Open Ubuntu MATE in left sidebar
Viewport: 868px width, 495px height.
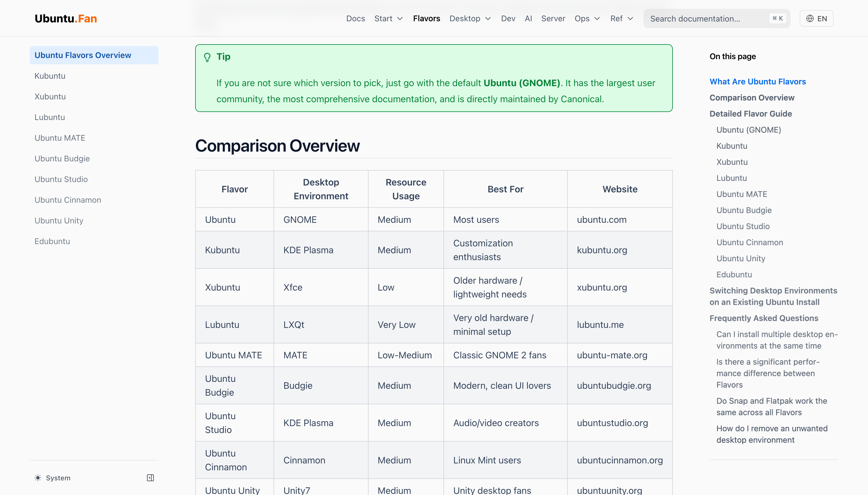pyautogui.click(x=94, y=138)
